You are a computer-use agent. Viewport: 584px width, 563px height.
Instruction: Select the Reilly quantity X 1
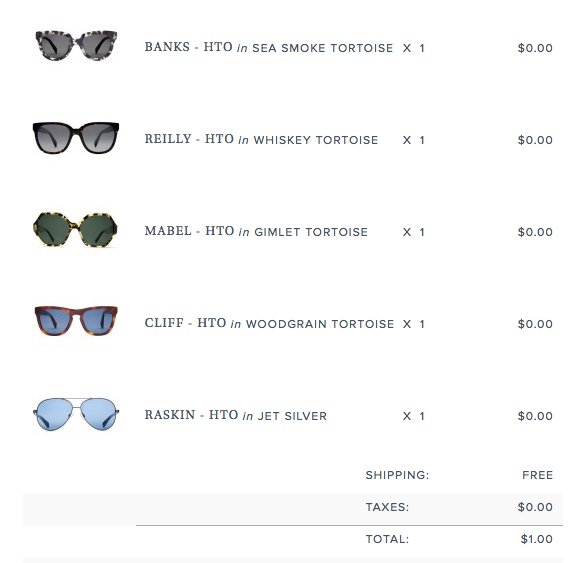click(413, 140)
